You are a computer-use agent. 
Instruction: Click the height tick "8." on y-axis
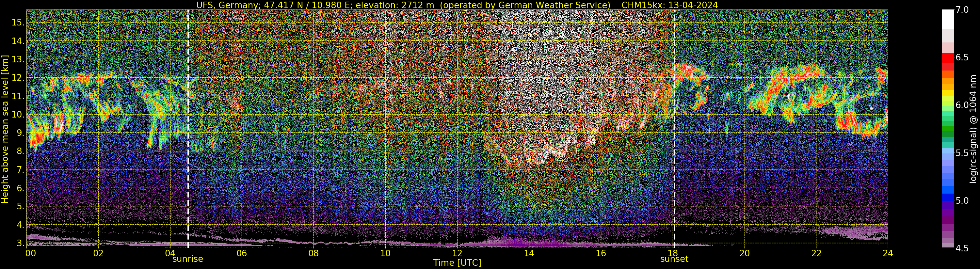(x=20, y=151)
